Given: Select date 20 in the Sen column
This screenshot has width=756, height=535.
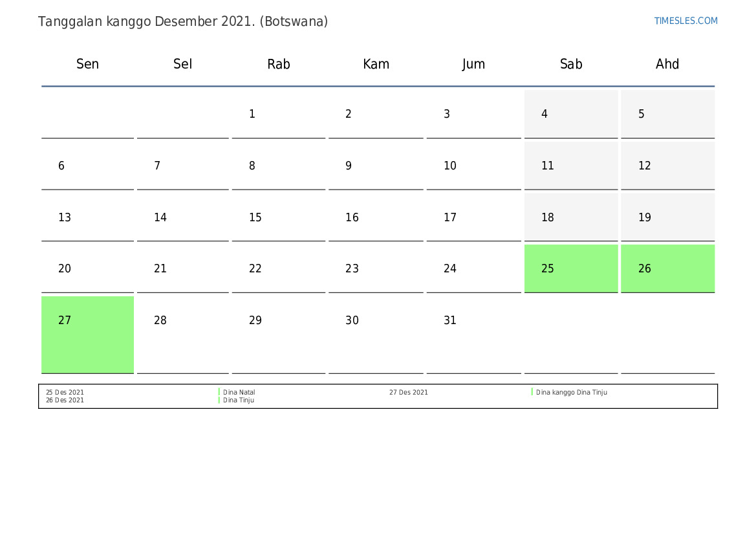Looking at the screenshot, I should click(x=65, y=269).
